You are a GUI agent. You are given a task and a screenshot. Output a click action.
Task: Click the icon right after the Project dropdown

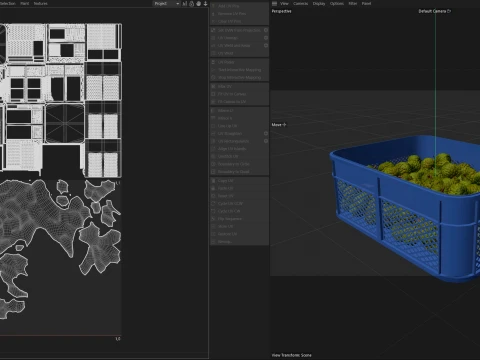click(184, 4)
